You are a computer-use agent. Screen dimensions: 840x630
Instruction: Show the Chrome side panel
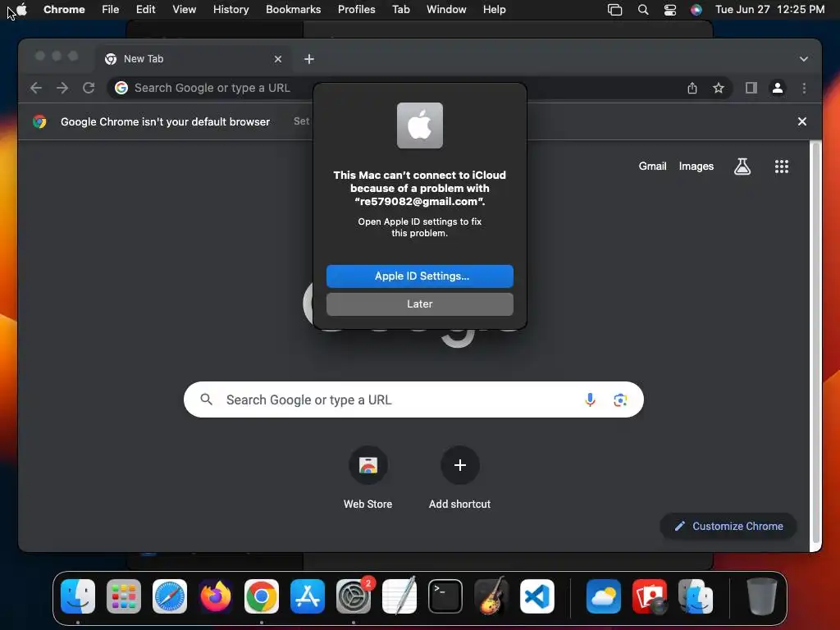[751, 88]
